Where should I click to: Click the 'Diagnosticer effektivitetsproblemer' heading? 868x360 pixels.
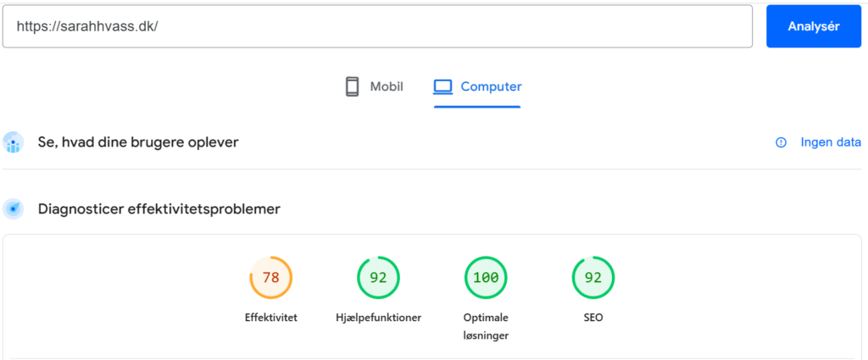pyautogui.click(x=159, y=208)
